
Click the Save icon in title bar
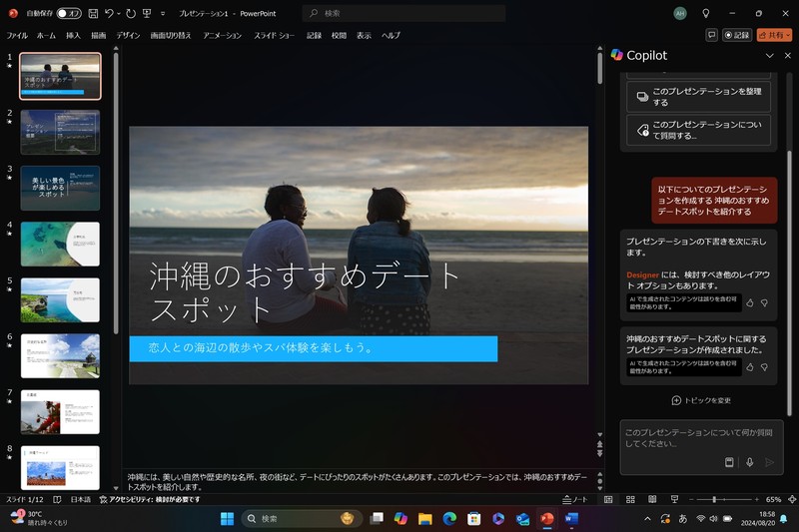click(93, 13)
